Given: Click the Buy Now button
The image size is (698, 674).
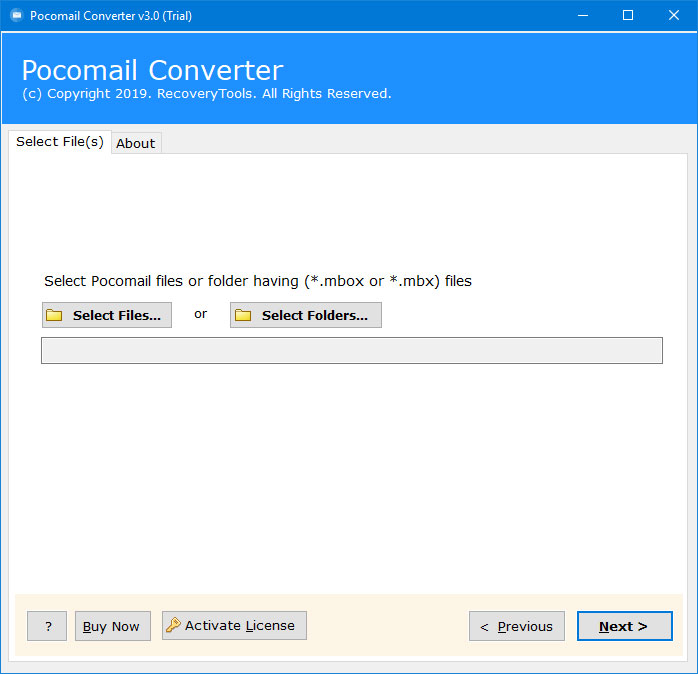Looking at the screenshot, I should (113, 626).
